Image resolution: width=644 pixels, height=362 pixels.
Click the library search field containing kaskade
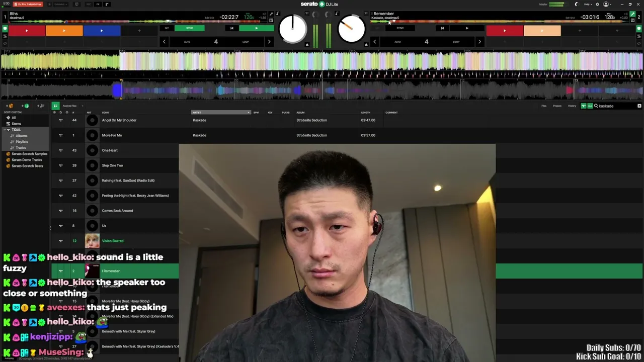click(615, 106)
